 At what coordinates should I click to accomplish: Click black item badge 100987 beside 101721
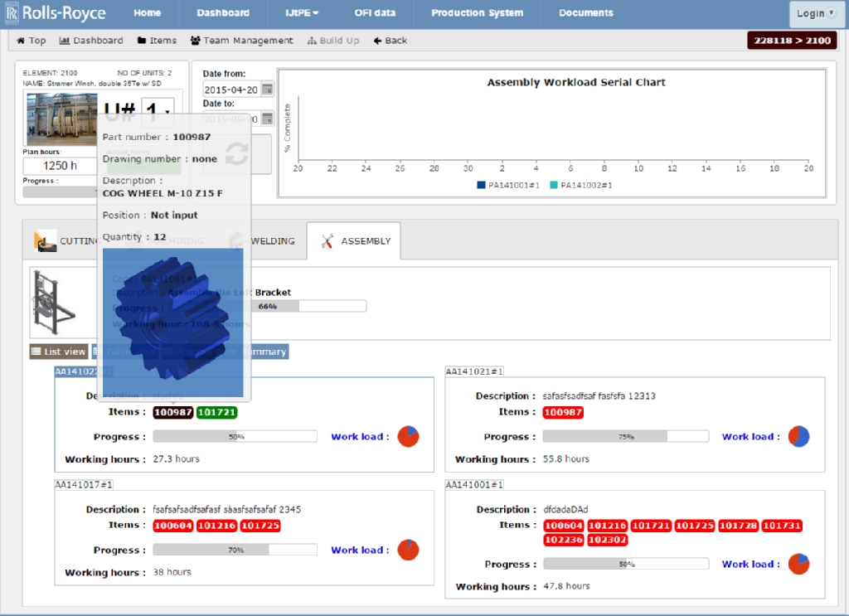click(x=172, y=413)
